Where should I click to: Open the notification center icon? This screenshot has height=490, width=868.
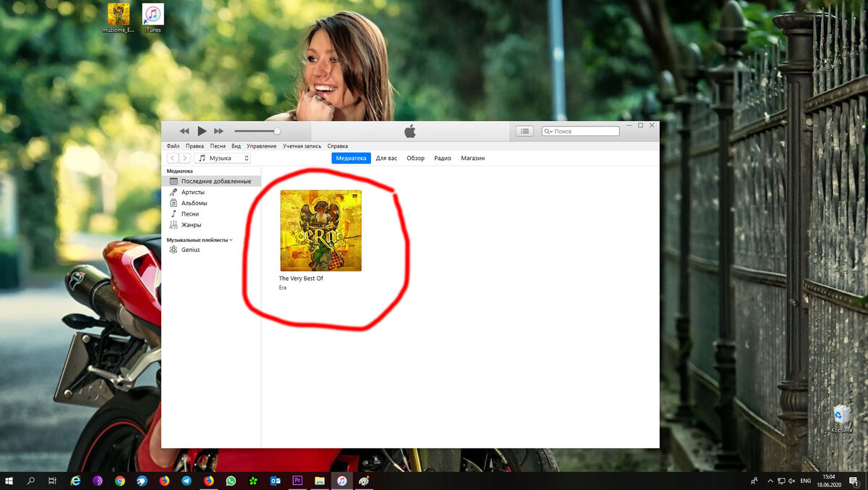coord(854,481)
